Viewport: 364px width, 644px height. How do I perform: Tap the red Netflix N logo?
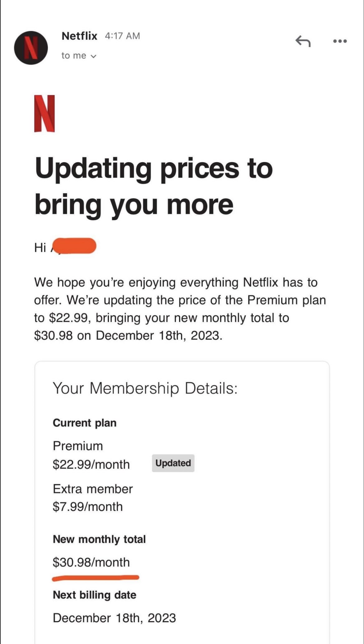45,114
